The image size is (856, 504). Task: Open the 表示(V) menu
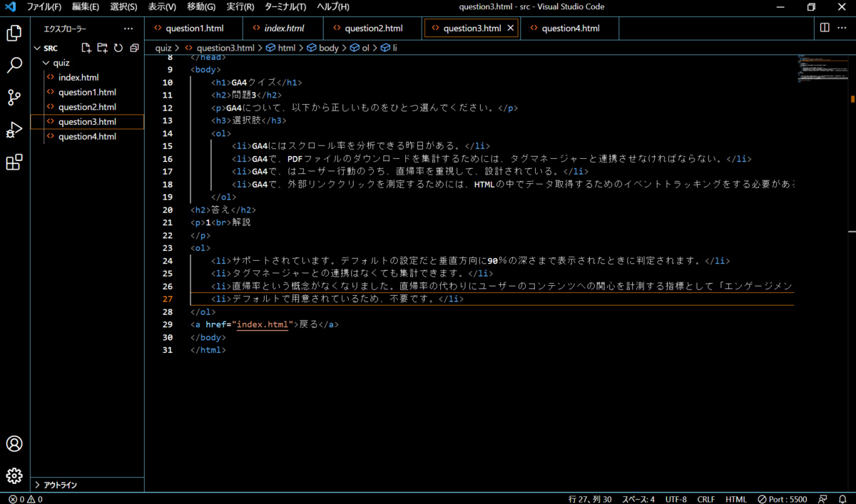click(x=162, y=7)
